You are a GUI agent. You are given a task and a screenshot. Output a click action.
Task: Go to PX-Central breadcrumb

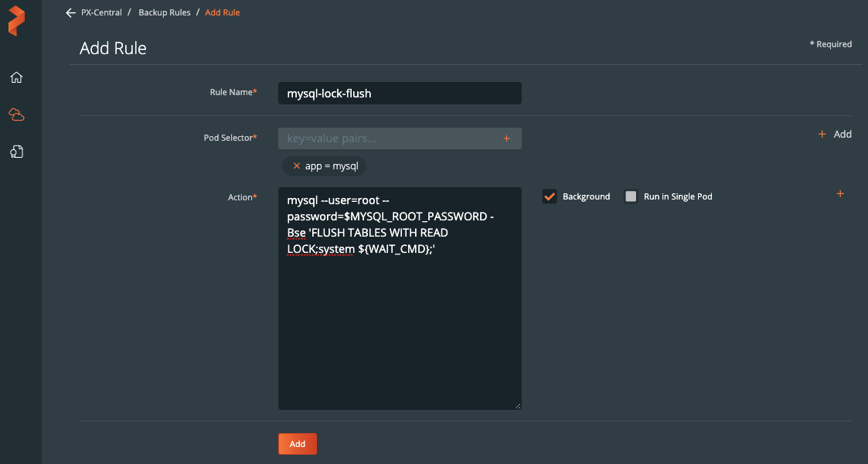coord(101,12)
